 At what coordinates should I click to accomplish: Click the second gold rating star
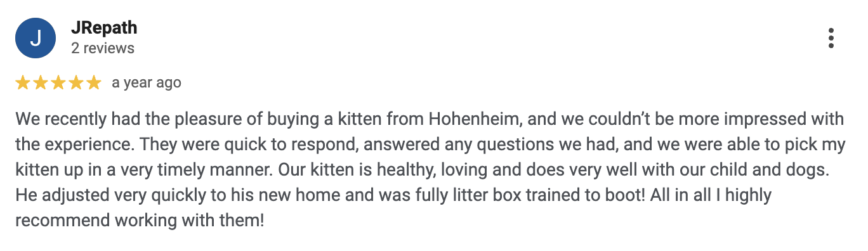(x=41, y=82)
